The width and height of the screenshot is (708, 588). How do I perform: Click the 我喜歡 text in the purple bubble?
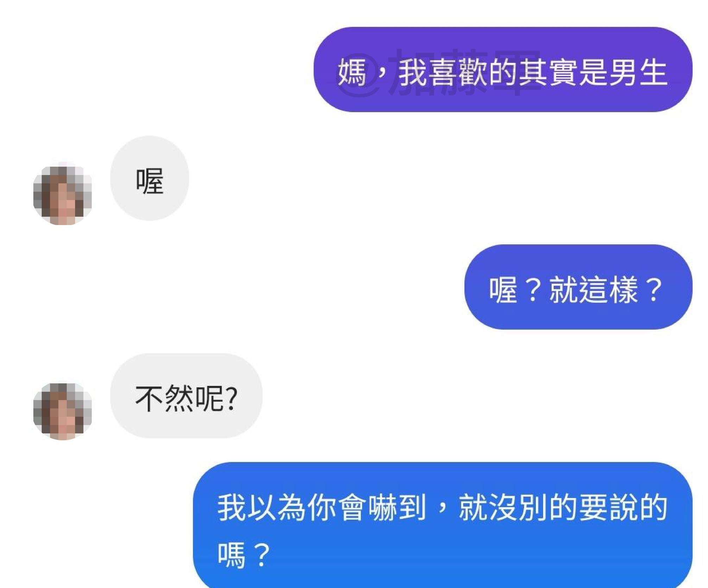tap(443, 72)
